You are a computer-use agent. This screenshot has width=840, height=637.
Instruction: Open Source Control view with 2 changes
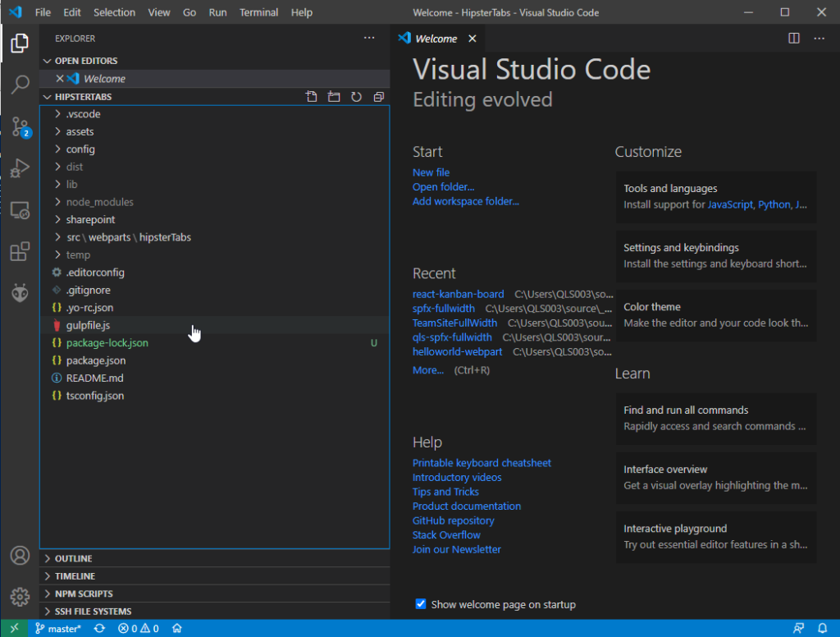pyautogui.click(x=21, y=127)
